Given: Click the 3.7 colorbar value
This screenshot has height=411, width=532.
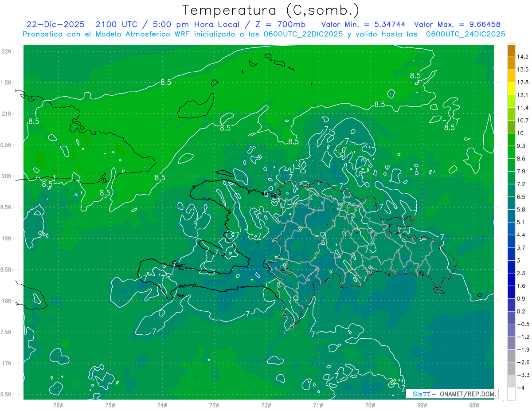Looking at the screenshot, I should coord(521,248).
